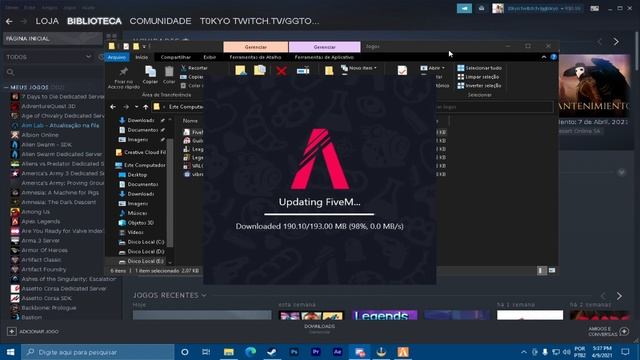Collapse the MEUS JOGOS section
The width and height of the screenshot is (640, 360).
pos(6,87)
